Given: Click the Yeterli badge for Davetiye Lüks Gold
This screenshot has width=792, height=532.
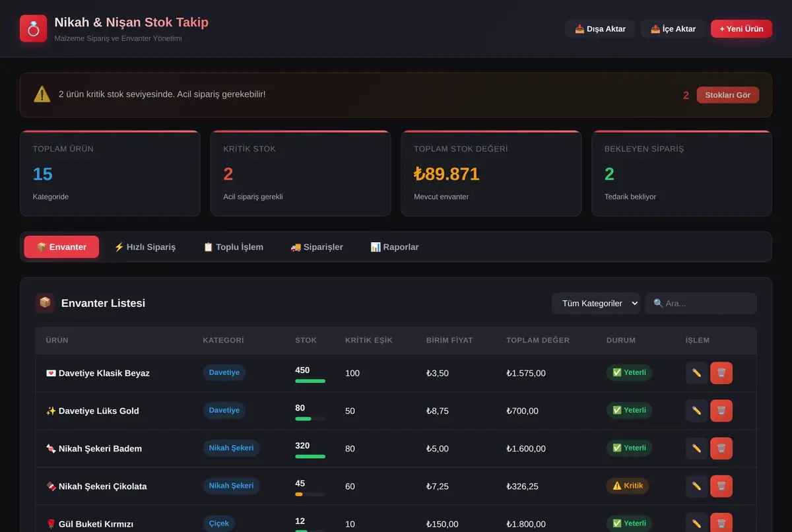Looking at the screenshot, I should pyautogui.click(x=629, y=411).
